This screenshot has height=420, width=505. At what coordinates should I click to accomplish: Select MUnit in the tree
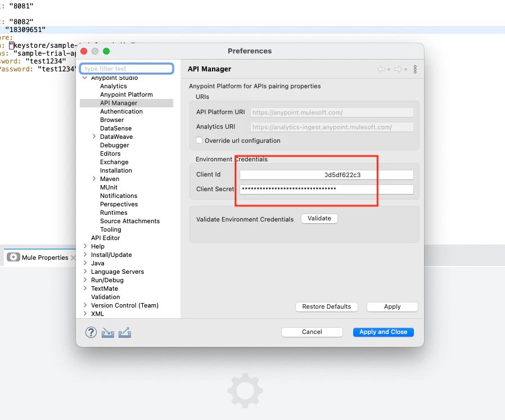(109, 187)
